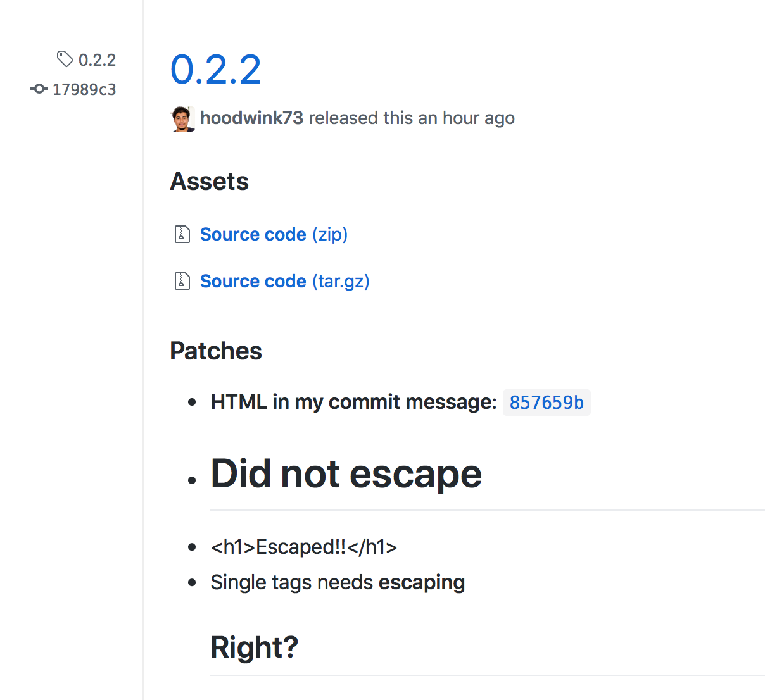Click the archive icon beside Source code (tar.gz)
The width and height of the screenshot is (765, 700).
[182, 281]
